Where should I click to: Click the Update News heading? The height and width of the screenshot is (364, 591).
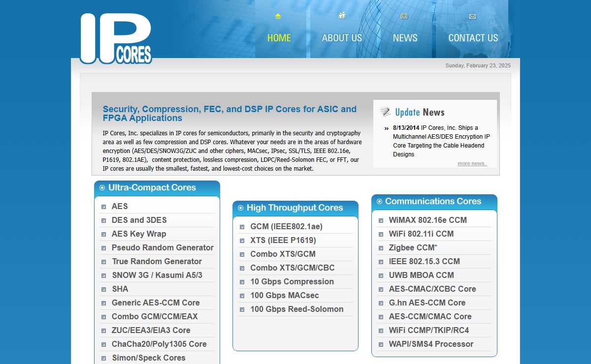(x=420, y=112)
